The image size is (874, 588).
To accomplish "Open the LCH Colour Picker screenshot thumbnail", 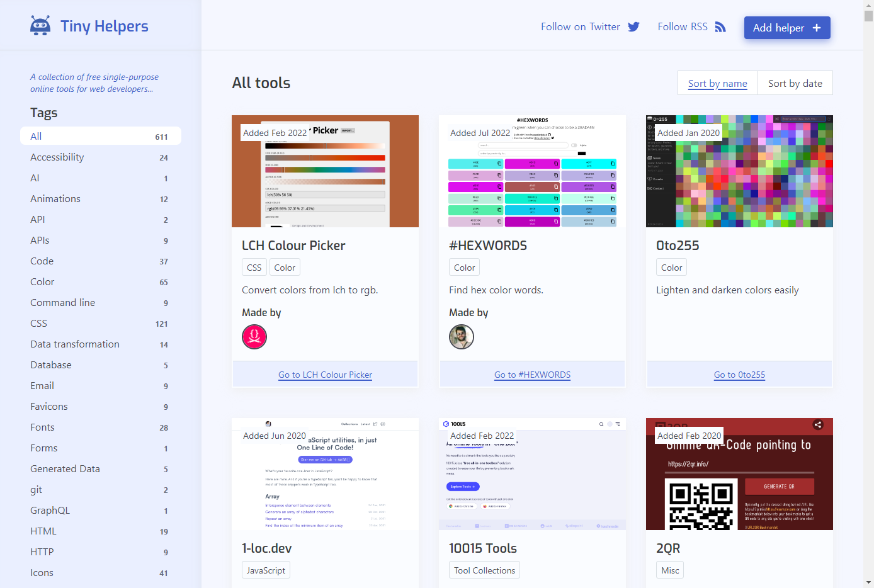I will click(325, 171).
